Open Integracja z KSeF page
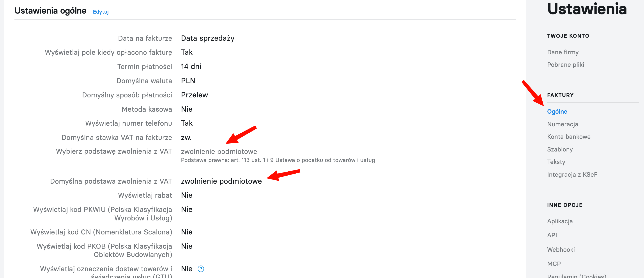Viewport: 644px width, 278px height. click(572, 175)
